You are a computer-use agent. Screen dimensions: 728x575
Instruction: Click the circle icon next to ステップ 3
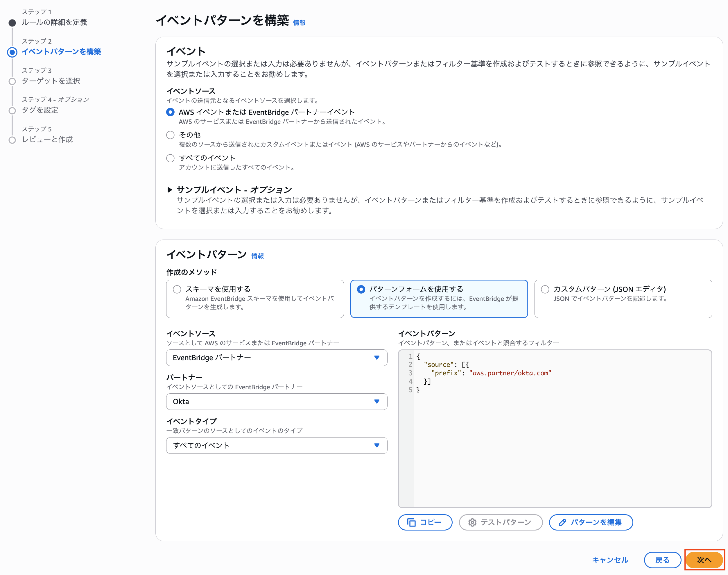coord(12,81)
